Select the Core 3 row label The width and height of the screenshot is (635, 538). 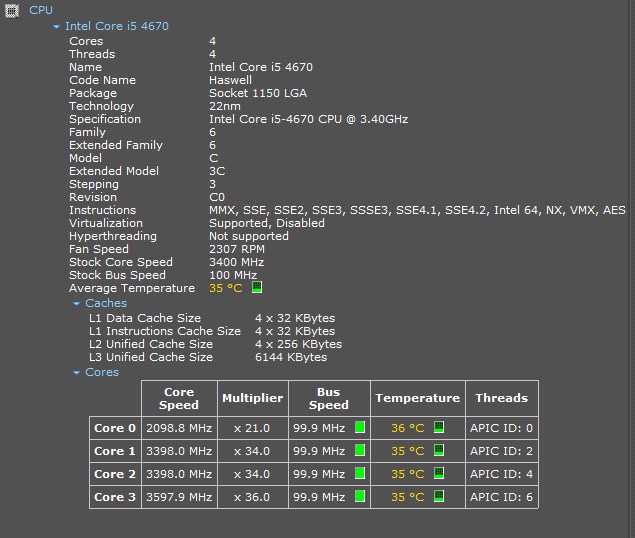coord(115,497)
